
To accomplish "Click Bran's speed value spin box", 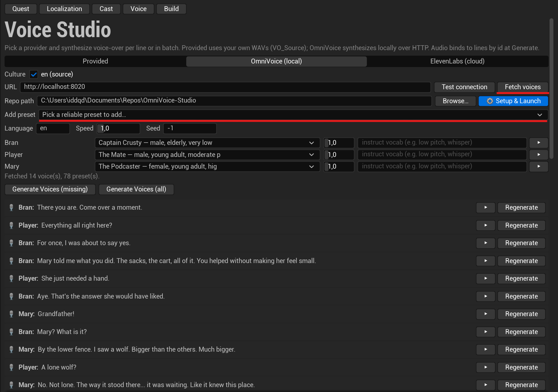I will 339,143.
